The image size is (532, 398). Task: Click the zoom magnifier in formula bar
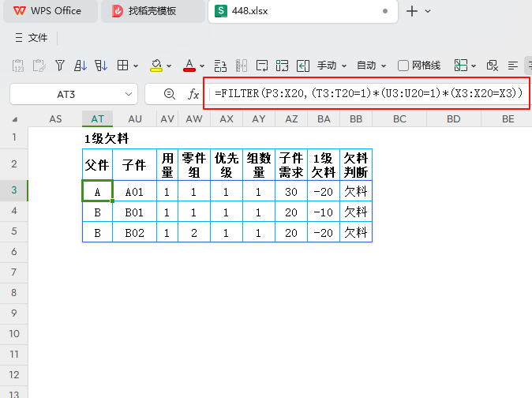coord(169,94)
